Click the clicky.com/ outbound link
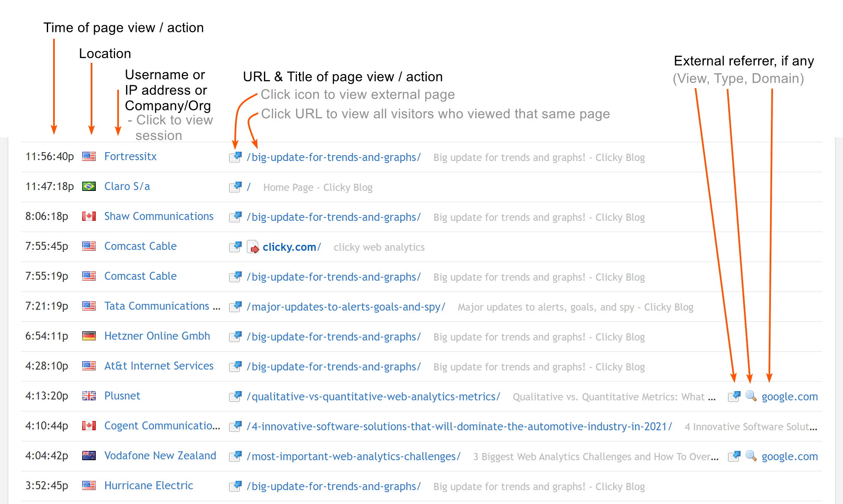The width and height of the screenshot is (843, 504). click(292, 247)
